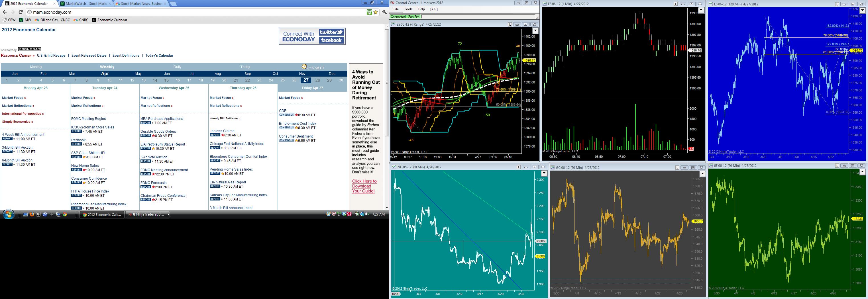The image size is (868, 299).
Task: Expand the NinjaTrader taskbar group dropdown
Action: 168,214
